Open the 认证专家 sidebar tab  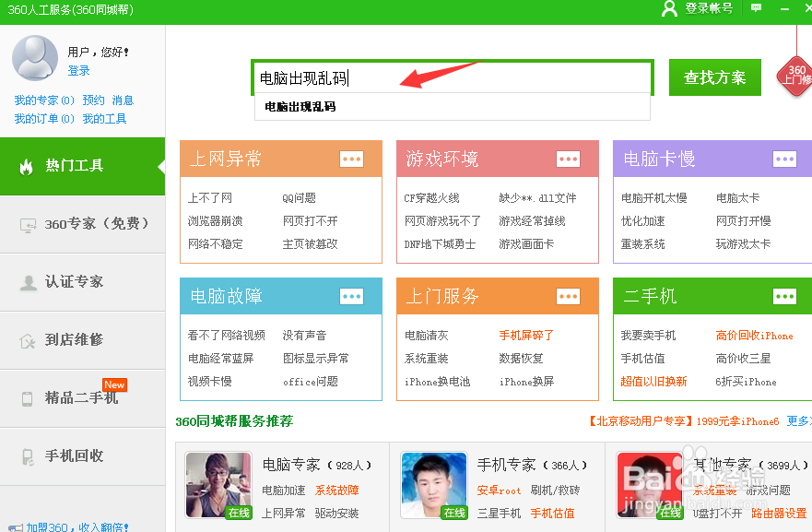click(x=82, y=282)
